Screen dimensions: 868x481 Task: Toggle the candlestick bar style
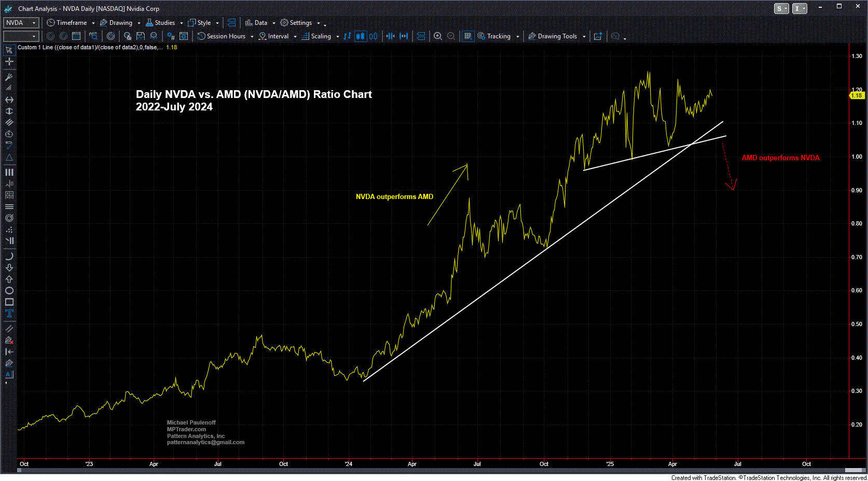point(360,36)
